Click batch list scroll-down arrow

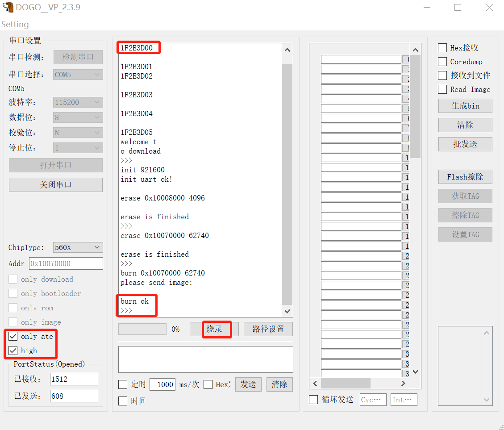coord(415,372)
